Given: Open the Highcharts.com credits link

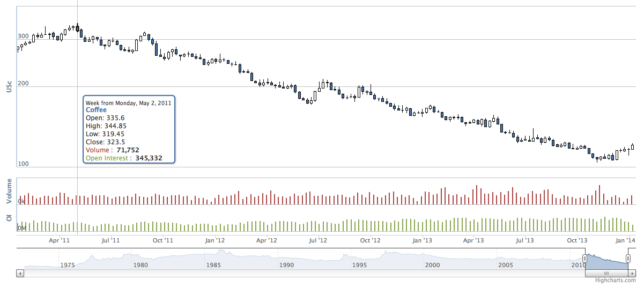Looking at the screenshot, I should (x=617, y=280).
